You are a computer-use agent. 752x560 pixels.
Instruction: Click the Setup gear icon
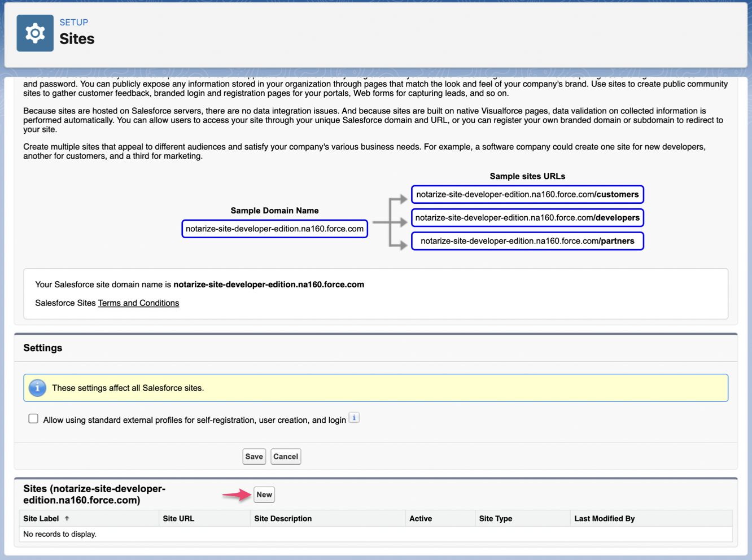(x=35, y=33)
